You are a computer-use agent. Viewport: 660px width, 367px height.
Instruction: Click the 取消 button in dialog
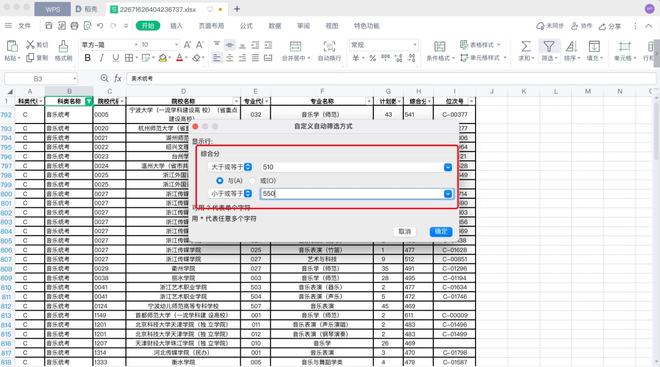(405, 231)
